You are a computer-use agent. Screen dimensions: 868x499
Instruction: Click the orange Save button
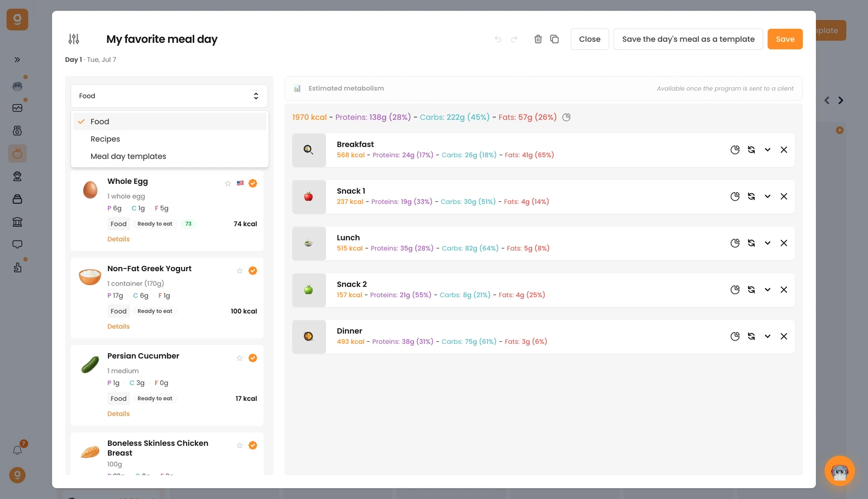[785, 39]
